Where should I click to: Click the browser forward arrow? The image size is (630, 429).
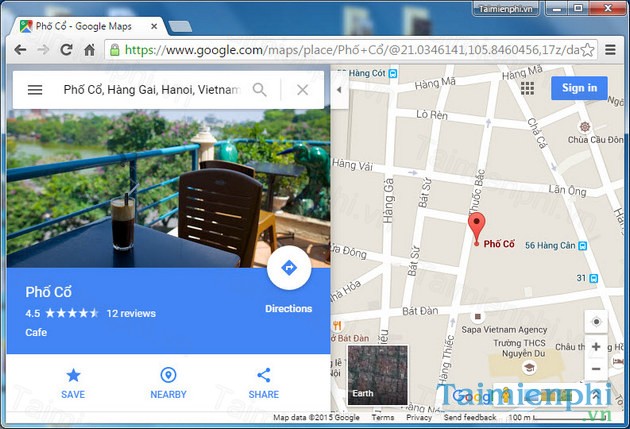click(x=43, y=50)
